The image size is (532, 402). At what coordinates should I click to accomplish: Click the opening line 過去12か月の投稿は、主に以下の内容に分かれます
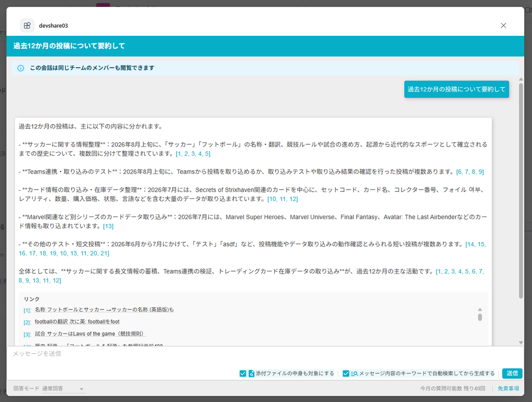point(90,127)
